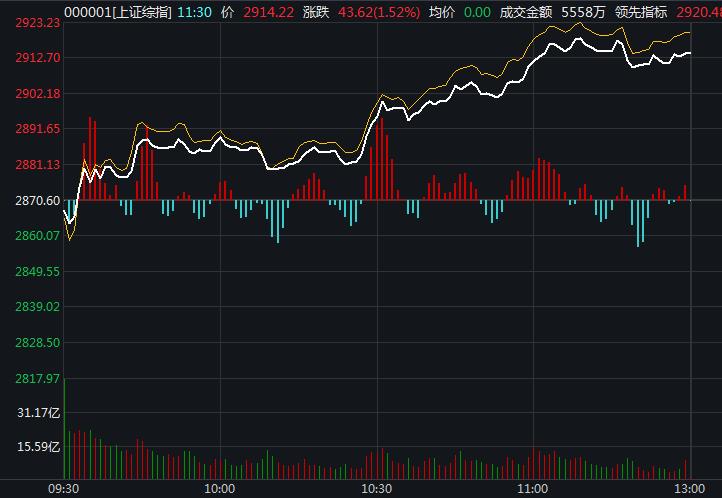Click the 31.17亿 volume axis label

coord(36,413)
